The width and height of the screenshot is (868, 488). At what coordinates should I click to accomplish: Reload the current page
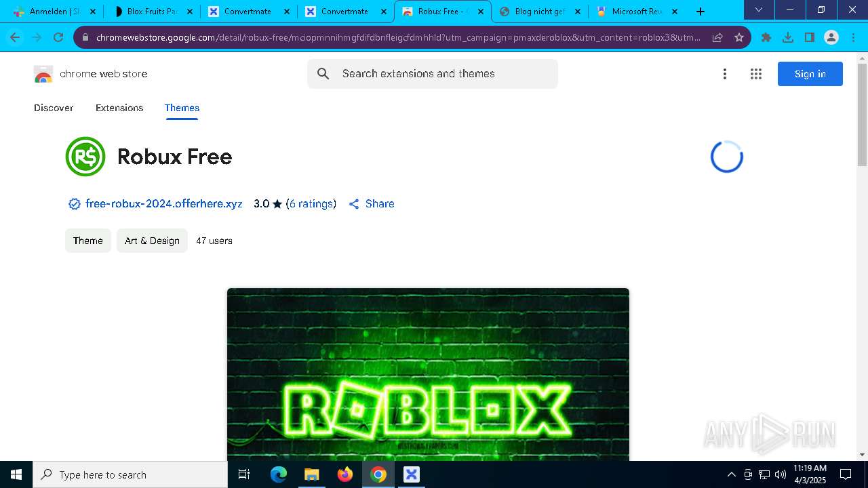coord(58,37)
